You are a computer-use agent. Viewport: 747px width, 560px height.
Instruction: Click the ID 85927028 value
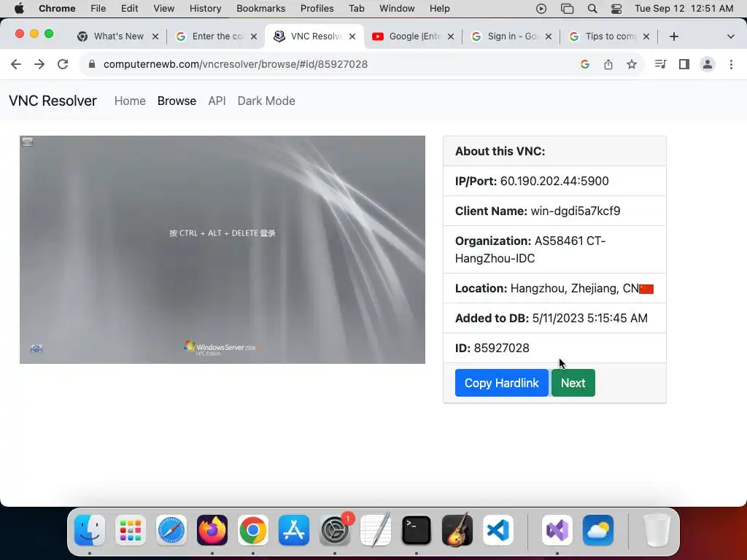pos(502,348)
